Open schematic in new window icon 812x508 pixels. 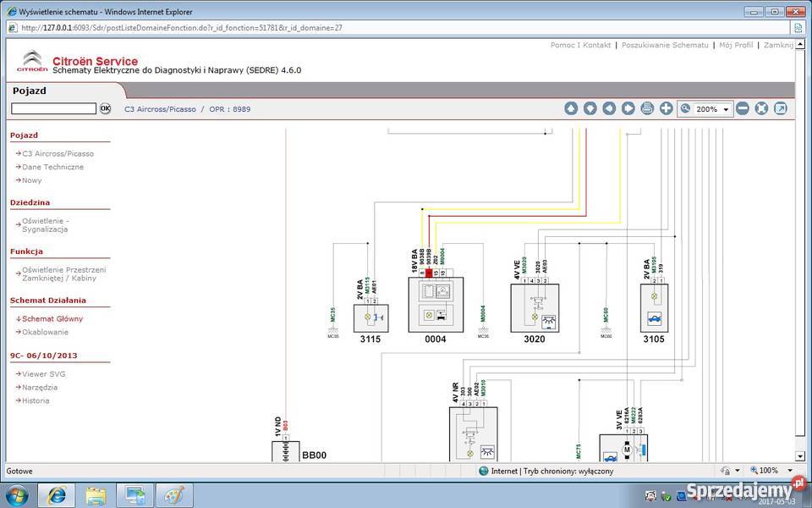pyautogui.click(x=781, y=108)
